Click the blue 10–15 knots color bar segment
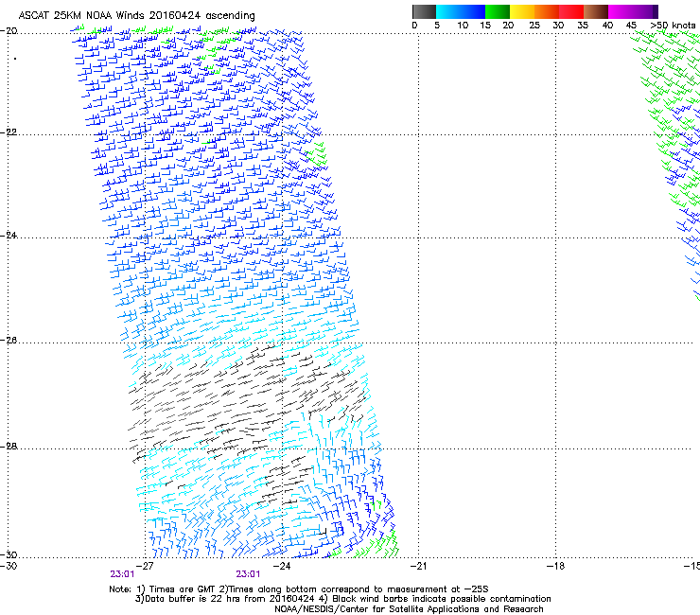 pyautogui.click(x=473, y=11)
